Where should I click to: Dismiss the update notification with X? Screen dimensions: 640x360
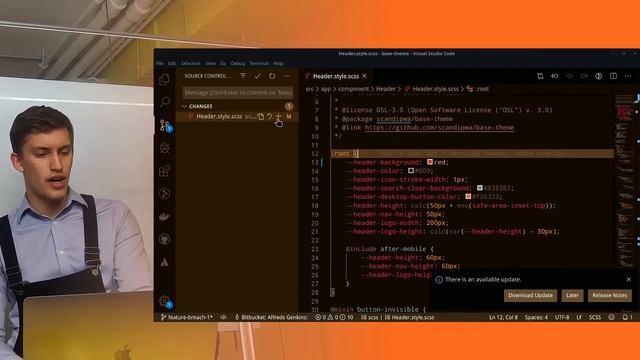(629, 280)
